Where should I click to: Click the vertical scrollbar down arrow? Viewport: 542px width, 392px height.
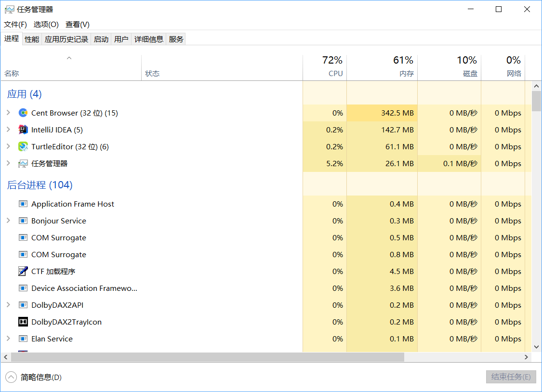[x=536, y=347]
